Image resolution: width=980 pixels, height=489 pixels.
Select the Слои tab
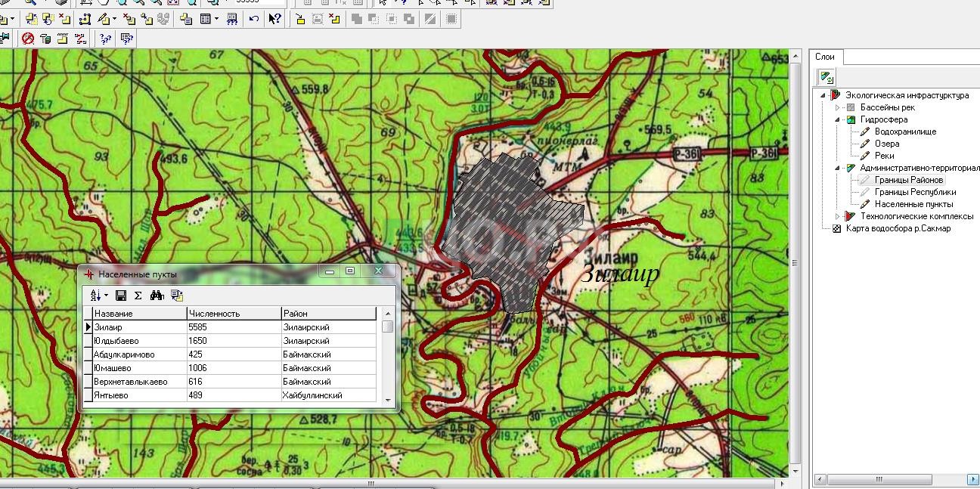coord(825,57)
